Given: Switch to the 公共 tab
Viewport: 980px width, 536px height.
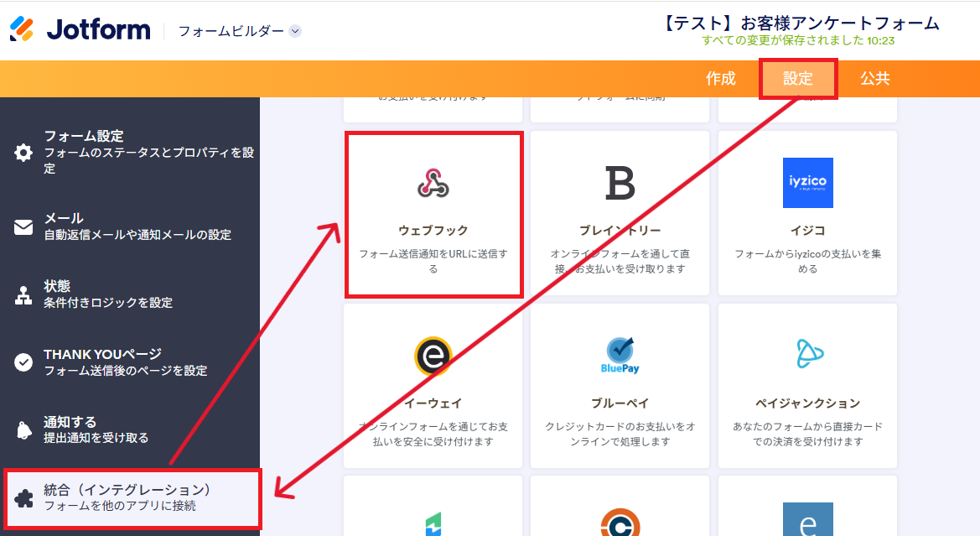Looking at the screenshot, I should point(875,78).
